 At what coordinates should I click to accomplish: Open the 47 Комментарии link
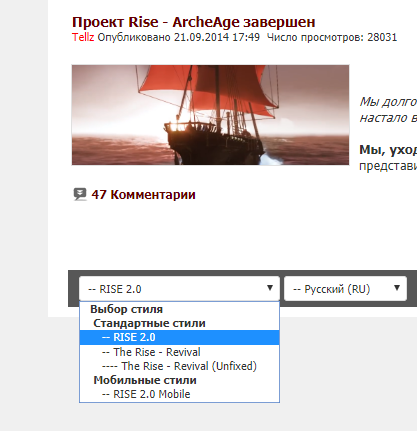tap(143, 195)
